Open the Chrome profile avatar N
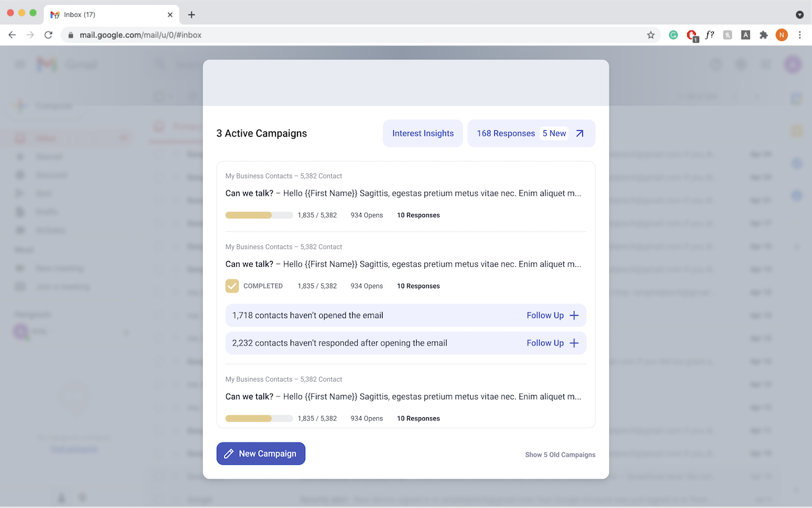This screenshot has width=812, height=508. (782, 35)
